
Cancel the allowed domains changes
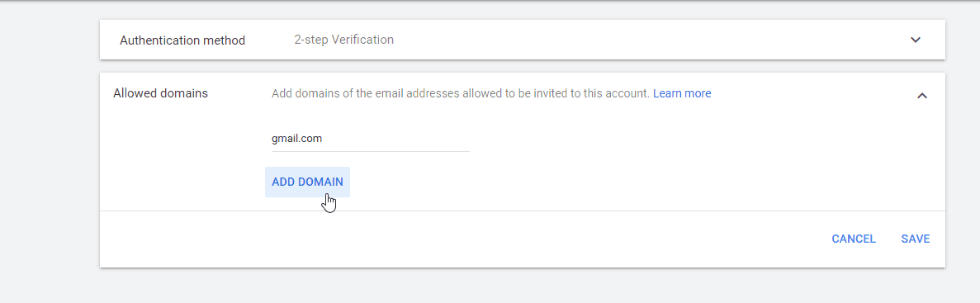pyautogui.click(x=853, y=239)
